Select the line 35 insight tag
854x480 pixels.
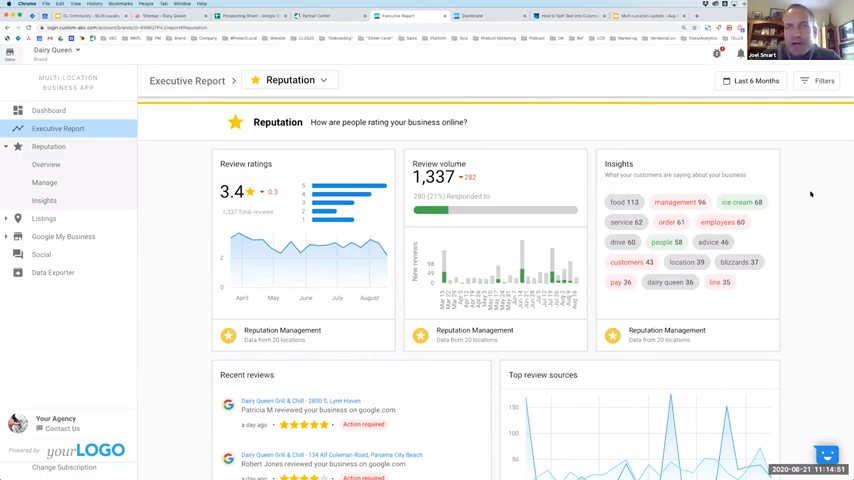pos(719,282)
